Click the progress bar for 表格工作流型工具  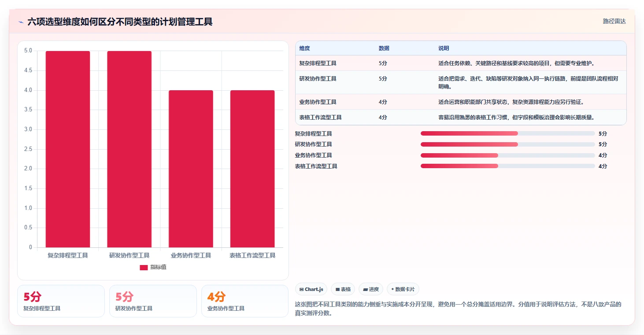tap(507, 166)
